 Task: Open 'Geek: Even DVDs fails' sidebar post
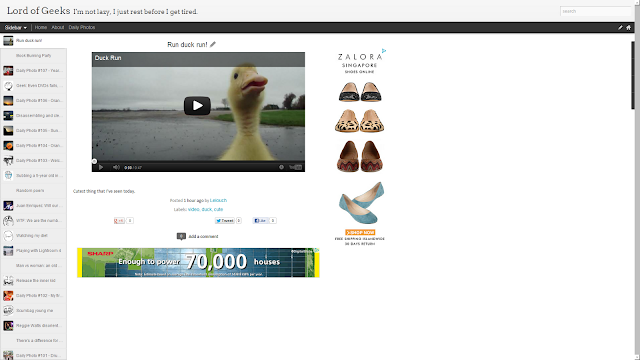click(33, 86)
